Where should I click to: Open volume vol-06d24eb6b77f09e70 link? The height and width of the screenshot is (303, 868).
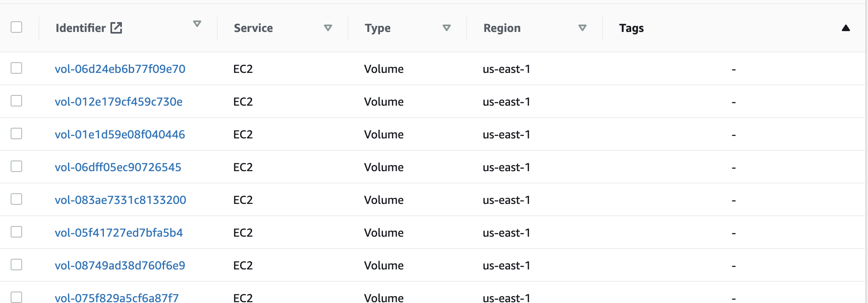point(120,69)
